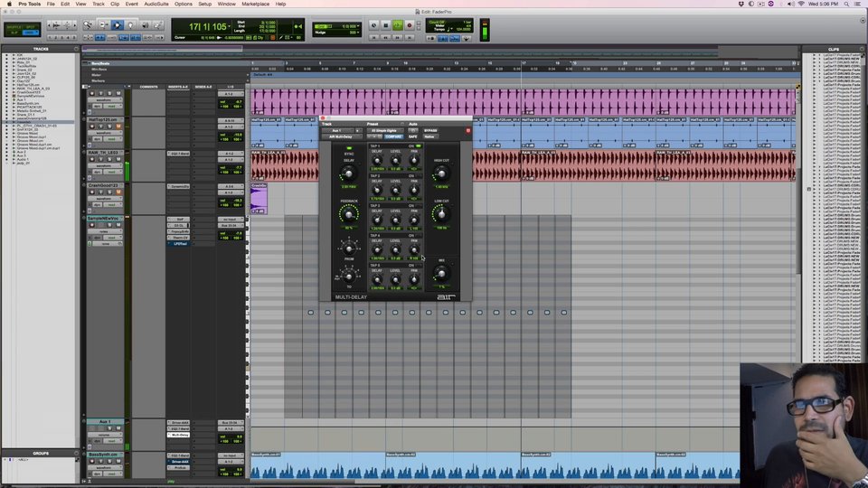This screenshot has height=488, width=868.
Task: Click the Fast Forward transport button
Action: [x=398, y=38]
